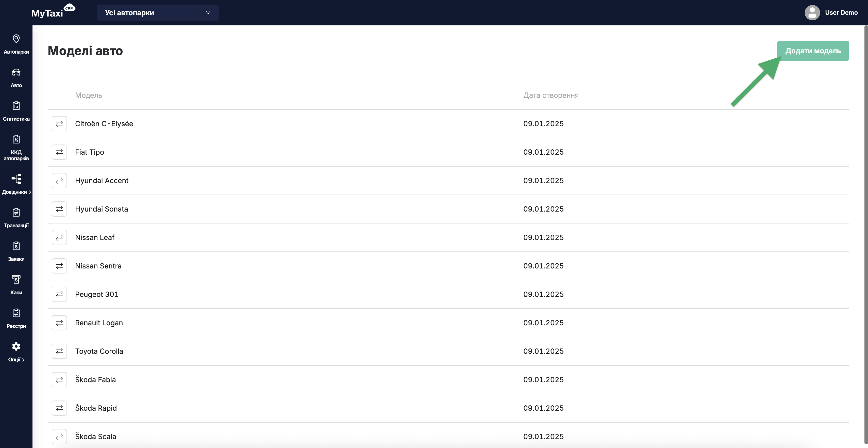The image size is (868, 448).
Task: Click swap icon for Nissan Sentra
Action: point(59,266)
